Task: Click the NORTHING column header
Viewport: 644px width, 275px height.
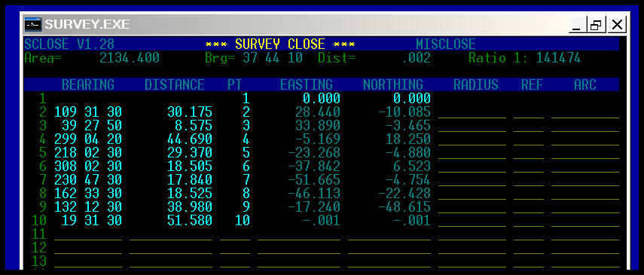Action: 393,84
